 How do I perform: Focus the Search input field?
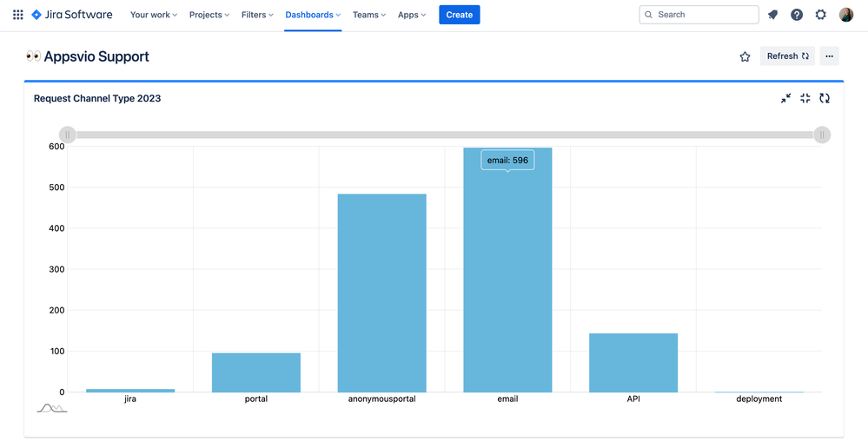click(699, 15)
